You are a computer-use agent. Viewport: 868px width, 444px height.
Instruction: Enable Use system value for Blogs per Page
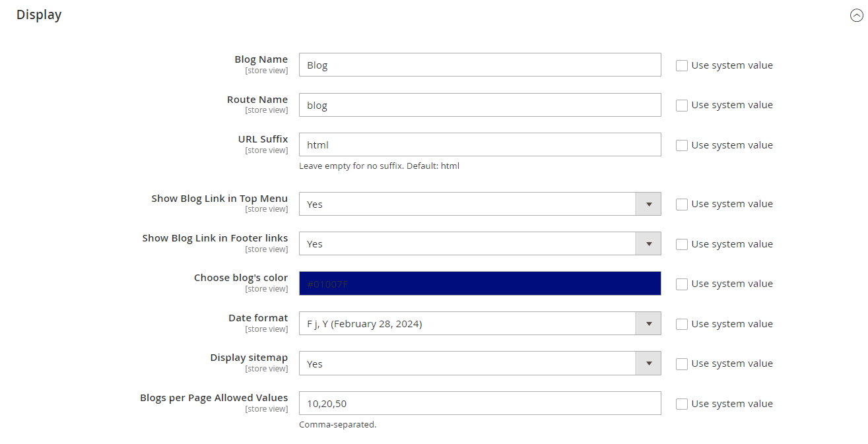coord(682,404)
